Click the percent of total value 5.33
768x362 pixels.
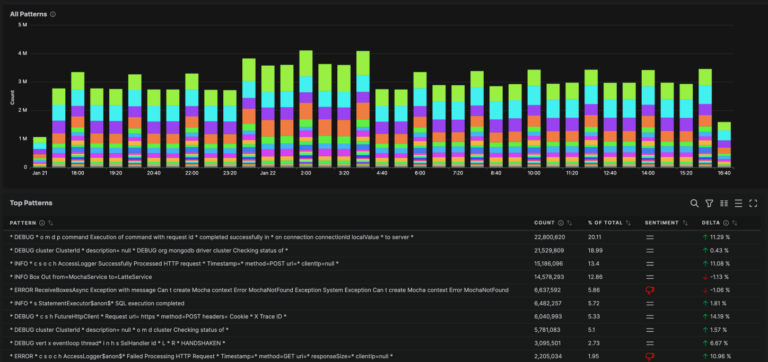594,317
